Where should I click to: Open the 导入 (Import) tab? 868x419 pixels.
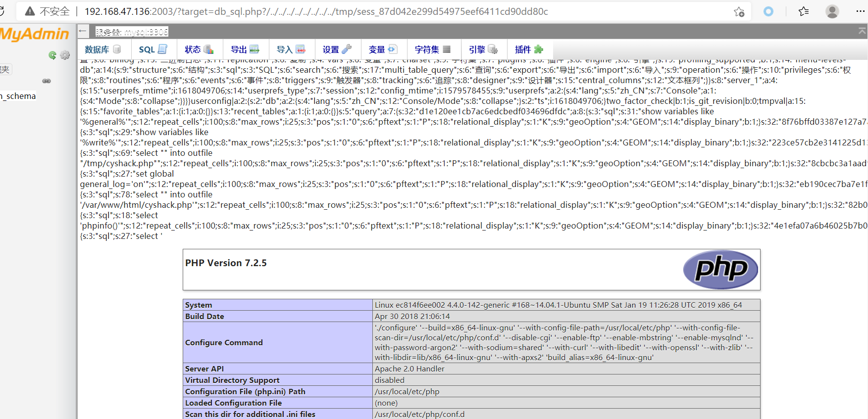(x=292, y=49)
